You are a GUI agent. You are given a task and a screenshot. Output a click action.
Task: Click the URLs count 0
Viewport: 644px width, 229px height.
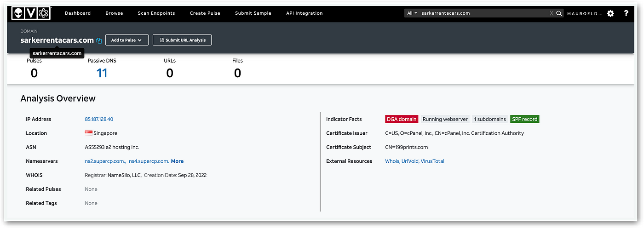pos(170,73)
